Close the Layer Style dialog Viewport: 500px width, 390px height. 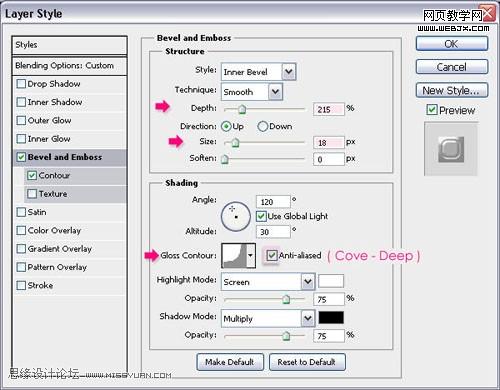coord(489,13)
